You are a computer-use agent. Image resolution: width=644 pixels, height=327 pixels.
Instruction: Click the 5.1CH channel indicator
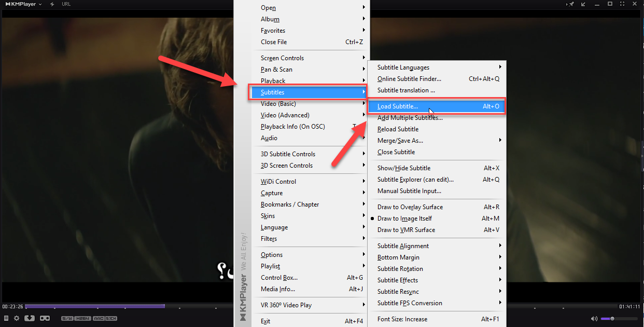(x=110, y=318)
